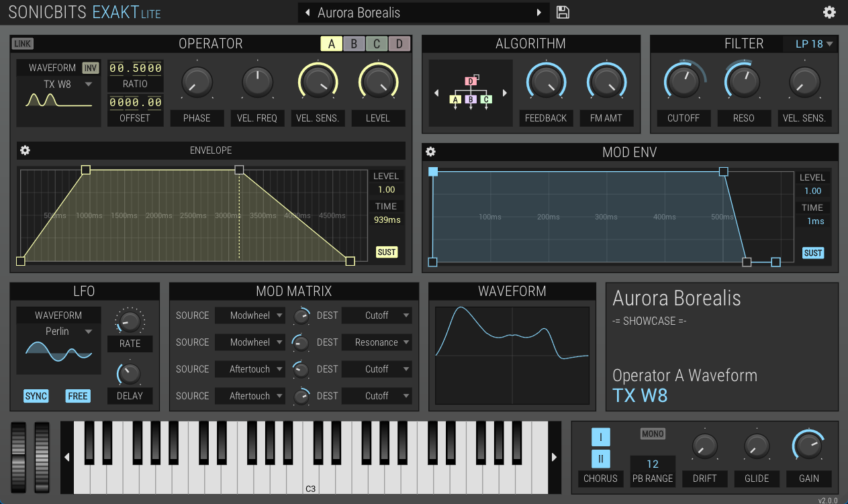Switch to operator D tab
Image resolution: width=848 pixels, height=504 pixels.
(399, 44)
